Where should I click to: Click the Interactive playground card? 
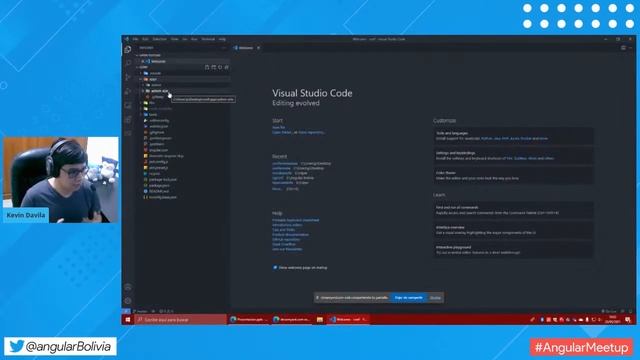click(513, 250)
